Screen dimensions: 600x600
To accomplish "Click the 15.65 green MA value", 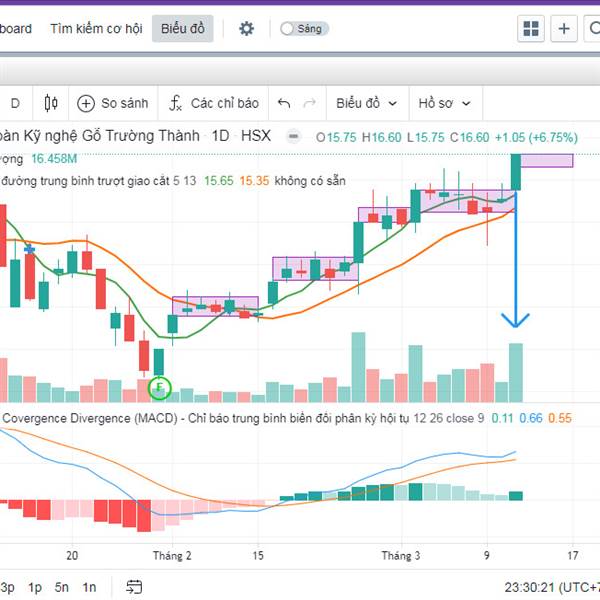I will point(218,181).
